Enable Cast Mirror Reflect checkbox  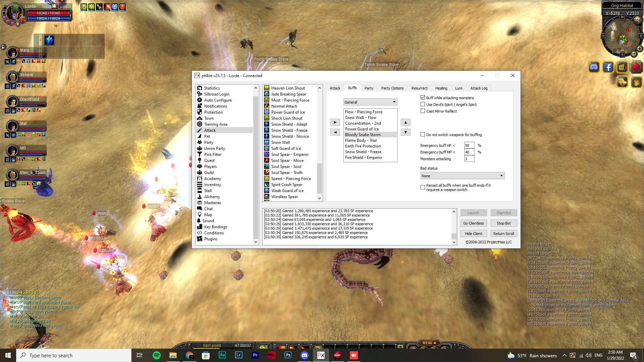423,111
